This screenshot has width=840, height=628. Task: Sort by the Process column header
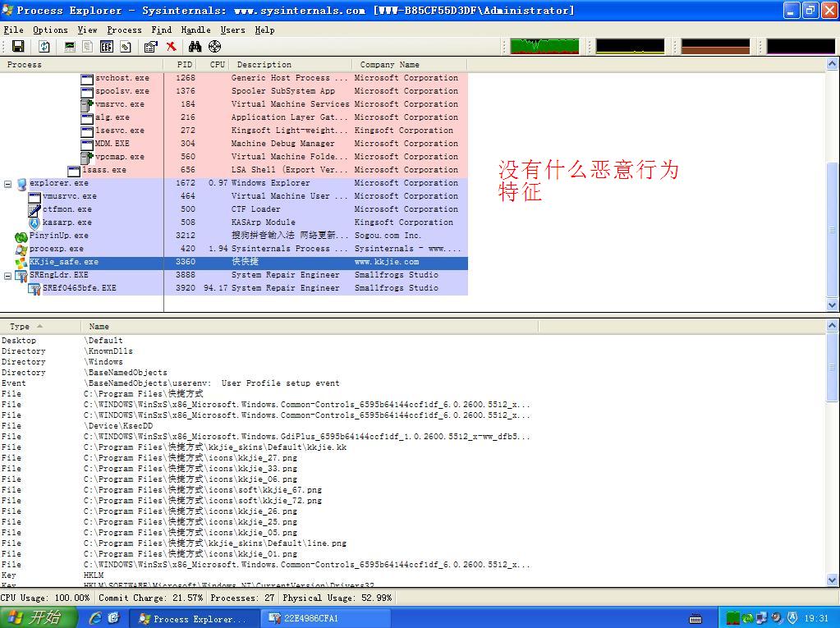pyautogui.click(x=81, y=64)
